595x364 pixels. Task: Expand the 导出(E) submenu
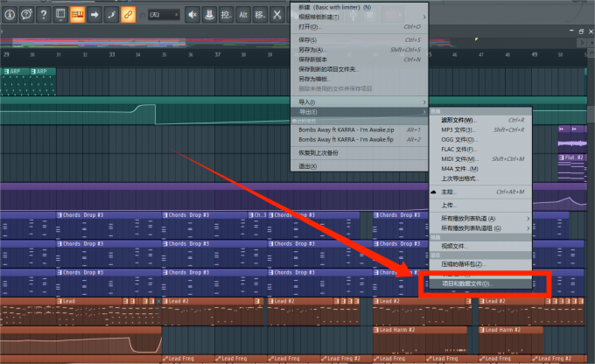click(359, 112)
